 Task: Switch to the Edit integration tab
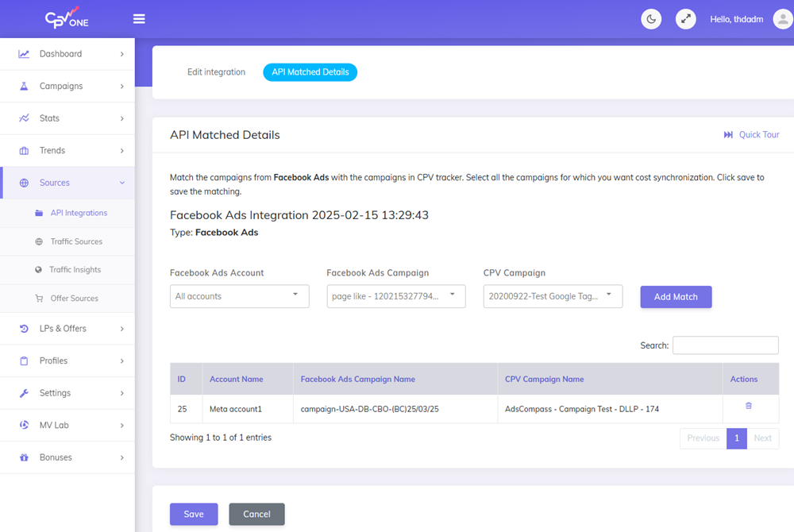[216, 71]
